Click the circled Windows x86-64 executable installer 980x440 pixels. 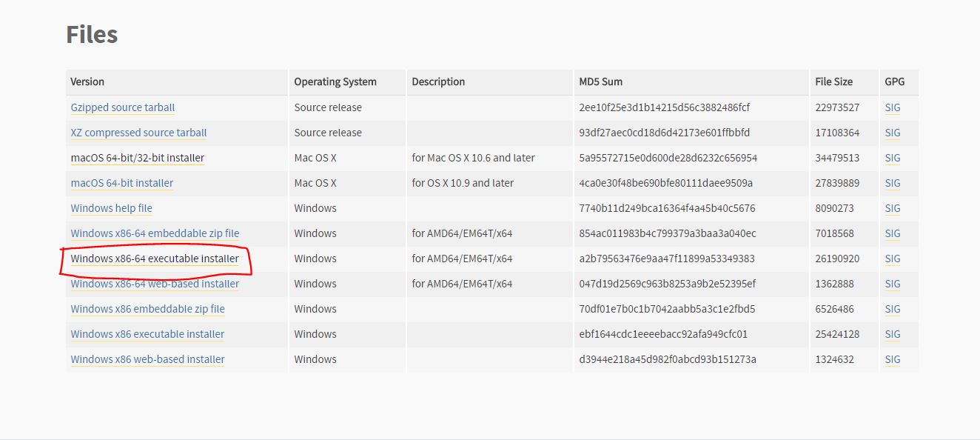(x=155, y=259)
